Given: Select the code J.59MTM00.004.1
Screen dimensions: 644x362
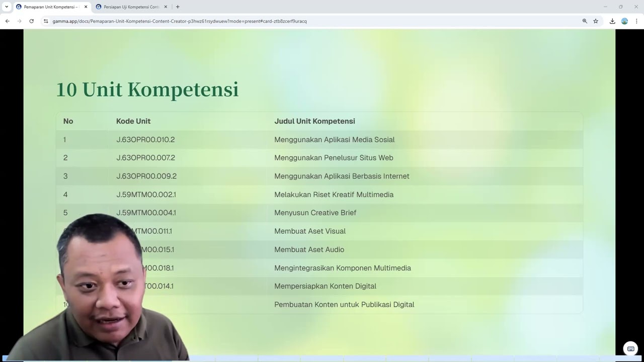Looking at the screenshot, I should [146, 213].
